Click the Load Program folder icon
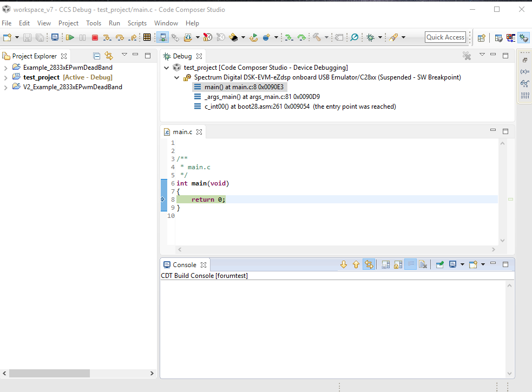532x392 pixels. [188, 37]
